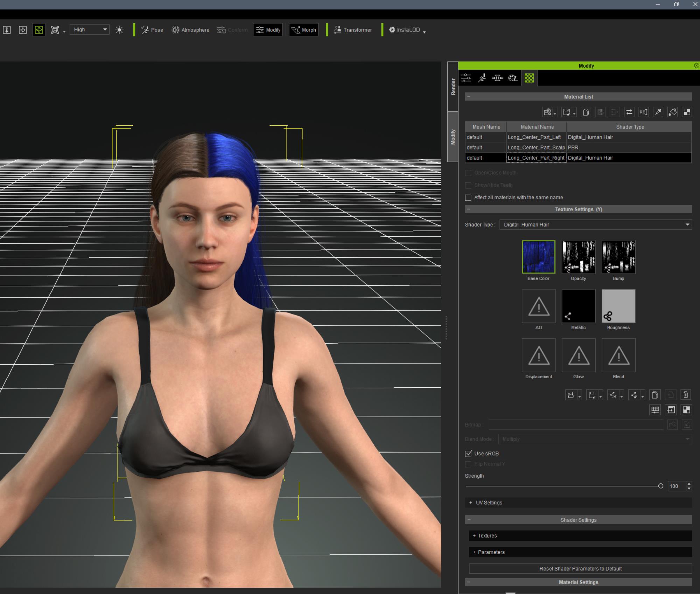Select the Bump texture thumbnail

(x=618, y=257)
